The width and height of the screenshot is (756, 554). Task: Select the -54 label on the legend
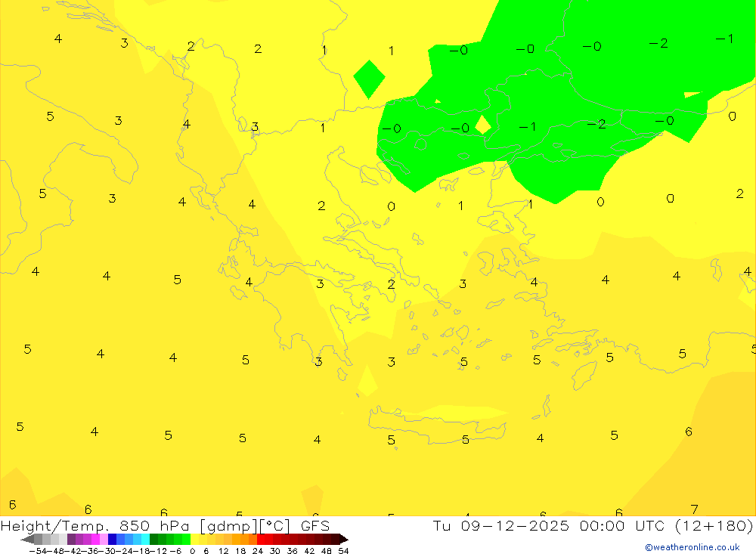tap(39, 551)
